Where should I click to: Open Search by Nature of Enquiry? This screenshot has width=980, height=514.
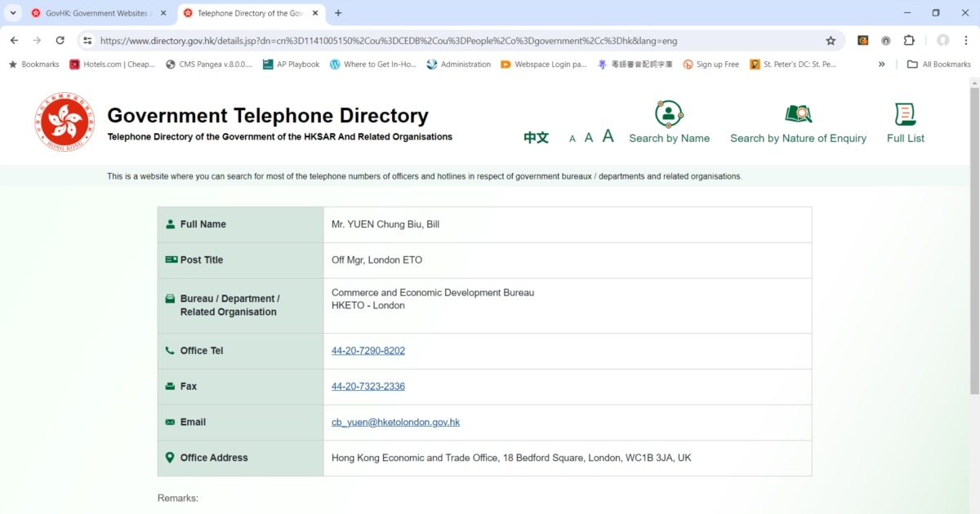(x=798, y=123)
